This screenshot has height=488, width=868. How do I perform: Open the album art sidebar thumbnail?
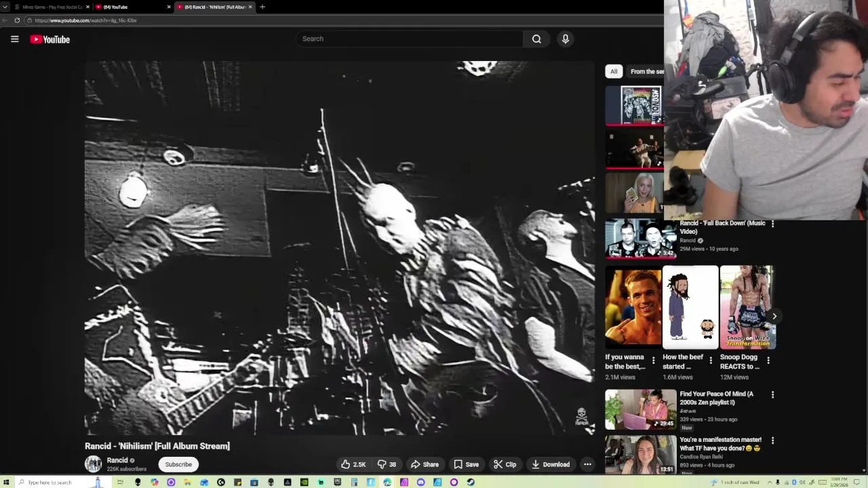click(635, 106)
